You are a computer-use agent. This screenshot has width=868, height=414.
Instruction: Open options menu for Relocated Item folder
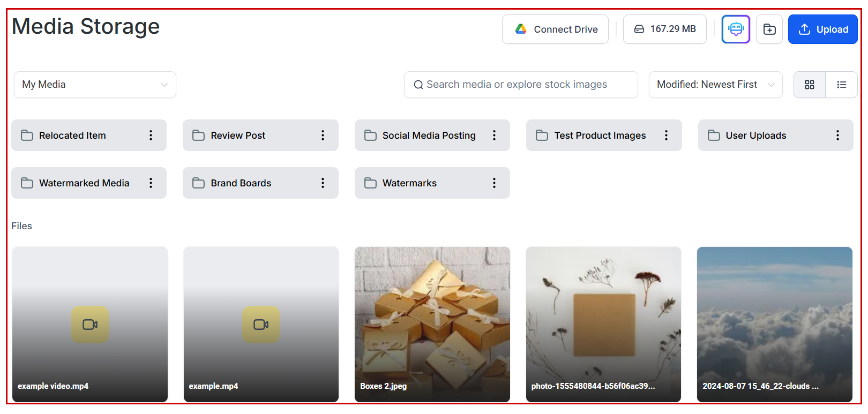click(151, 136)
